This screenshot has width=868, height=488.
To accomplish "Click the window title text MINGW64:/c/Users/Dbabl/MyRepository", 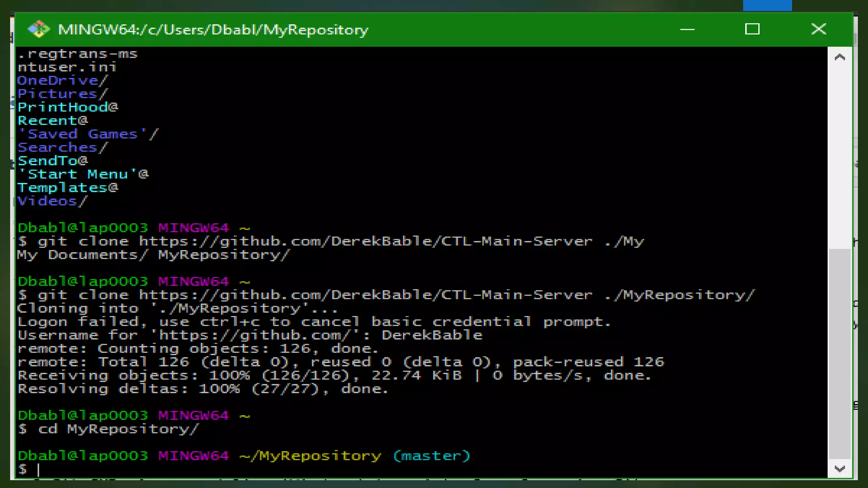I will (213, 30).
